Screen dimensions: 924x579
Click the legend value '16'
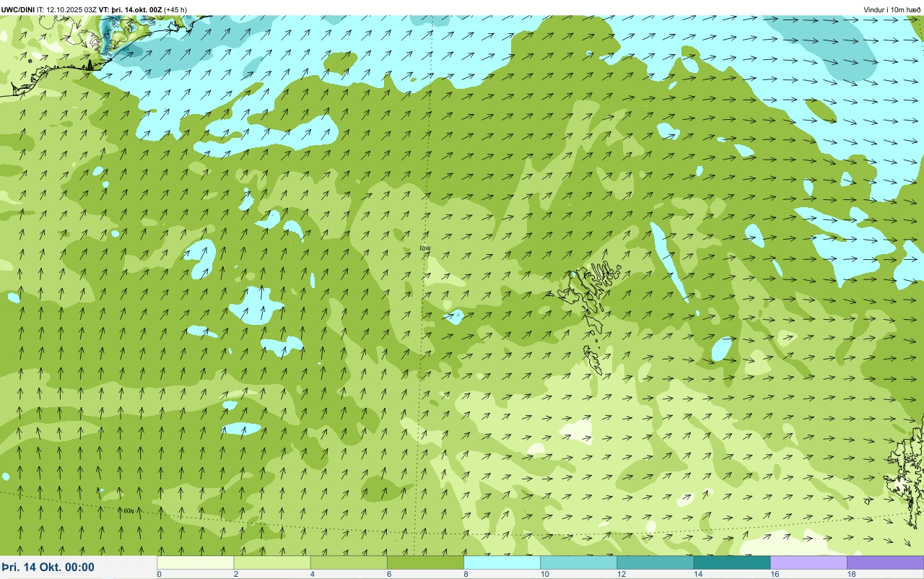[x=775, y=574]
